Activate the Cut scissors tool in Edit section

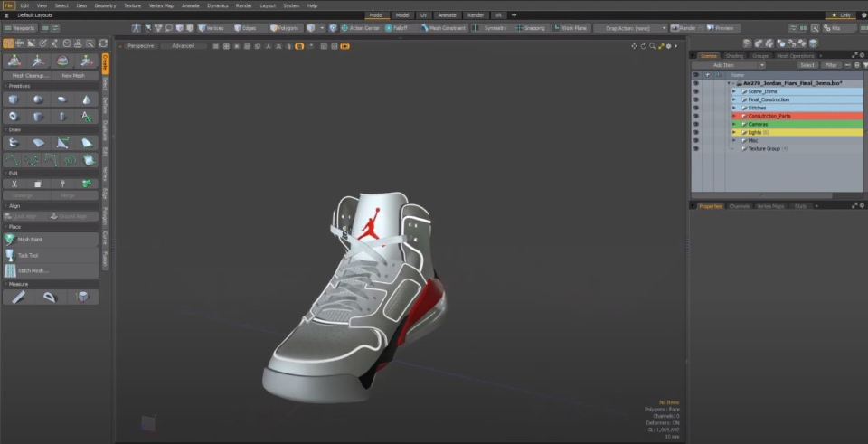click(x=14, y=184)
